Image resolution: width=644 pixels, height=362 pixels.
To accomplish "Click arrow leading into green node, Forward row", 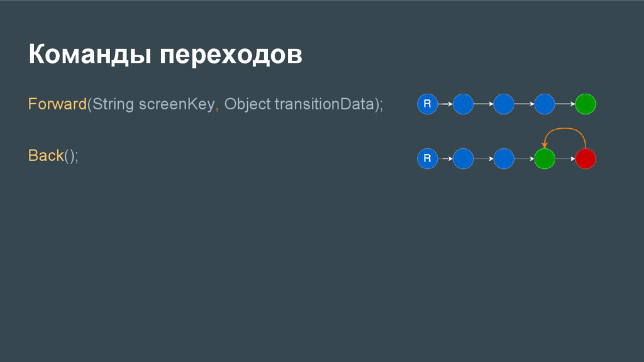I will [565, 104].
